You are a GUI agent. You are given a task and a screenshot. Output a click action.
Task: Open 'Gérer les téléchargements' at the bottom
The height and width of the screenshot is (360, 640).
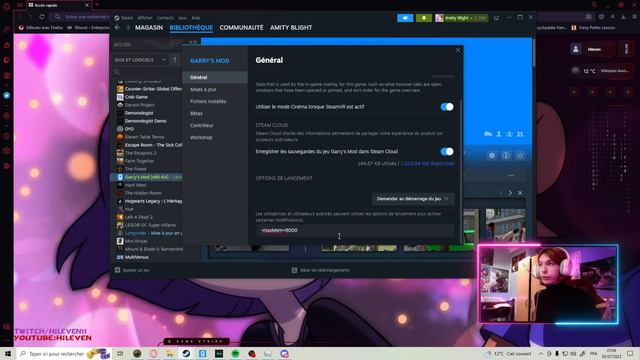point(320,270)
